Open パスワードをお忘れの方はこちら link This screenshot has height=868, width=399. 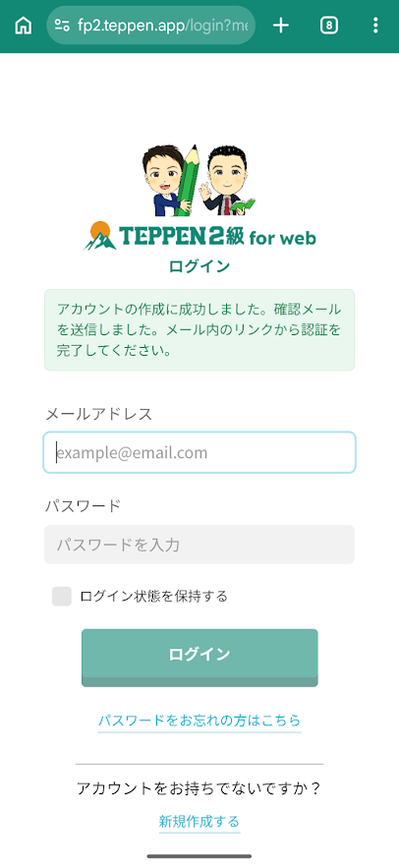(199, 721)
